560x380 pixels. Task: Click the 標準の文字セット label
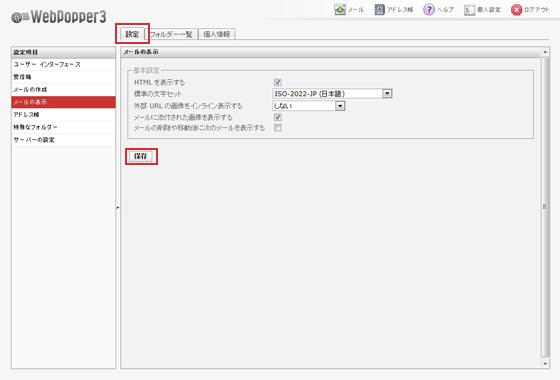click(x=158, y=94)
